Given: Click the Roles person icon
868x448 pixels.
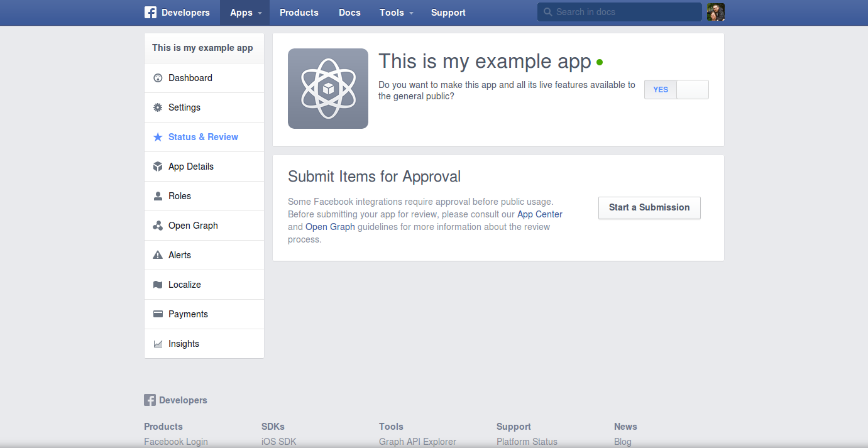Looking at the screenshot, I should 158,196.
